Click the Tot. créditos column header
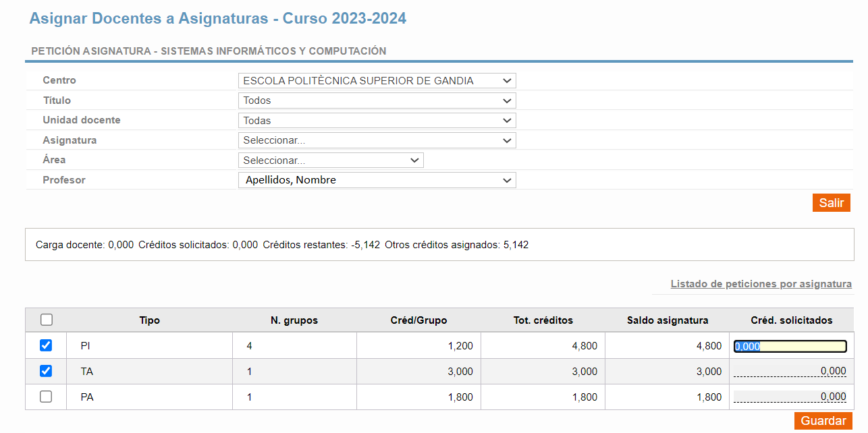Screen dimensions: 868x433 tap(543, 320)
